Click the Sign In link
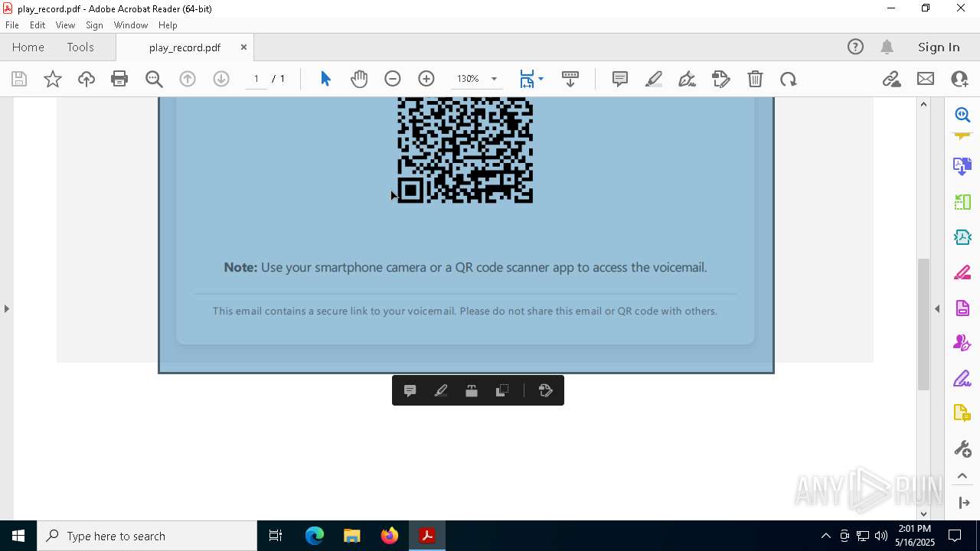The width and height of the screenshot is (980, 551). tap(939, 47)
